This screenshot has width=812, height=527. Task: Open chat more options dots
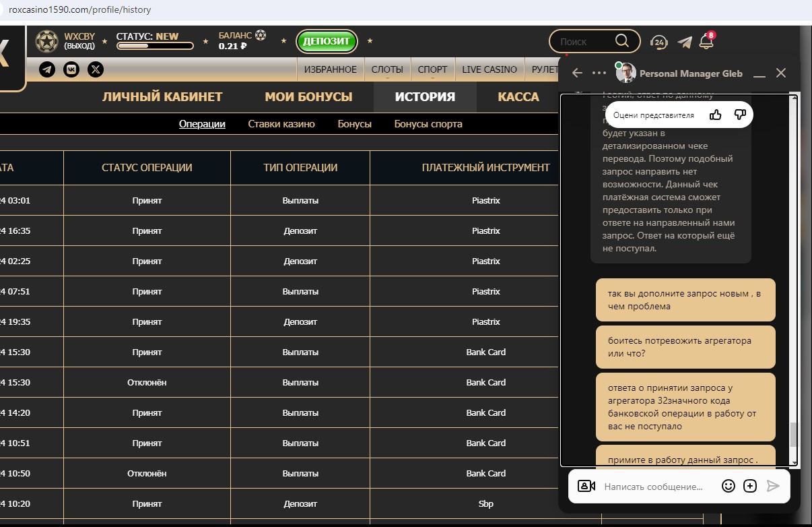pos(599,73)
